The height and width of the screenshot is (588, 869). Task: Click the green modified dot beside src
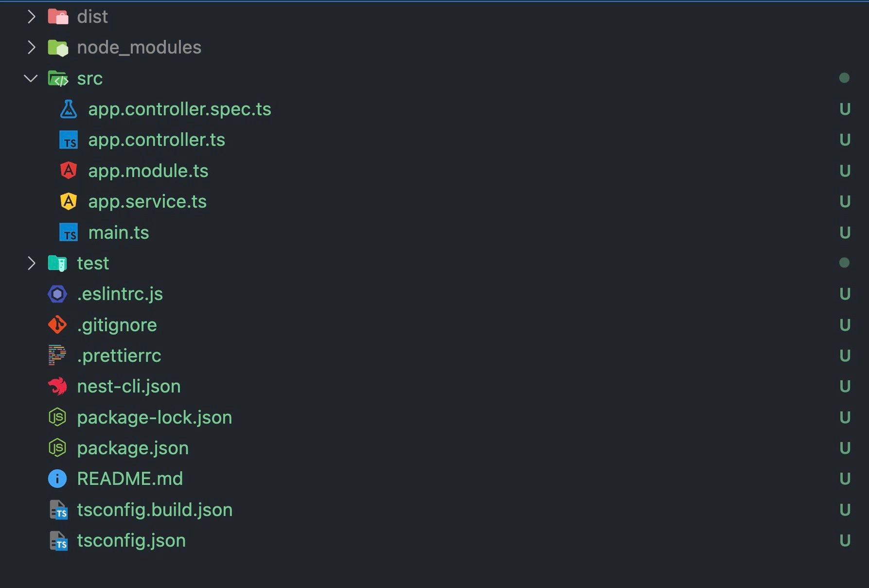(845, 78)
